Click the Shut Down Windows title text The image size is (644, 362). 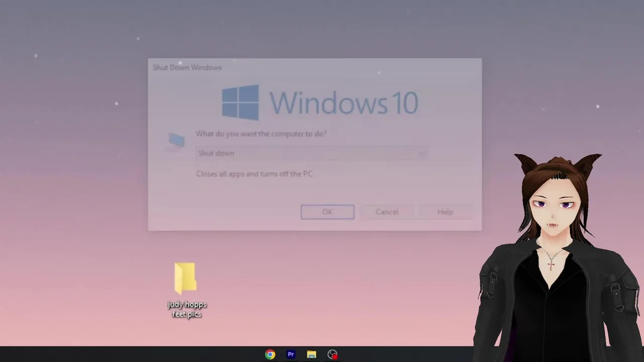(187, 67)
